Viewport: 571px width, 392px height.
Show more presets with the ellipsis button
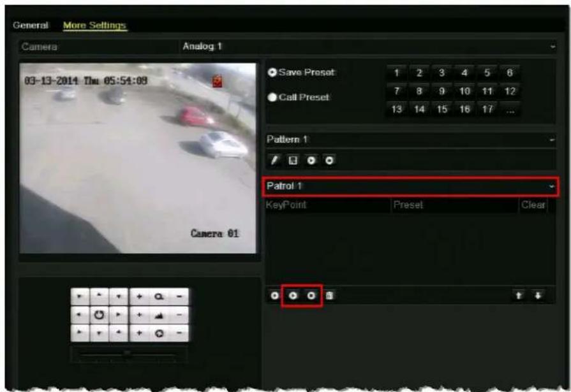[x=510, y=109]
